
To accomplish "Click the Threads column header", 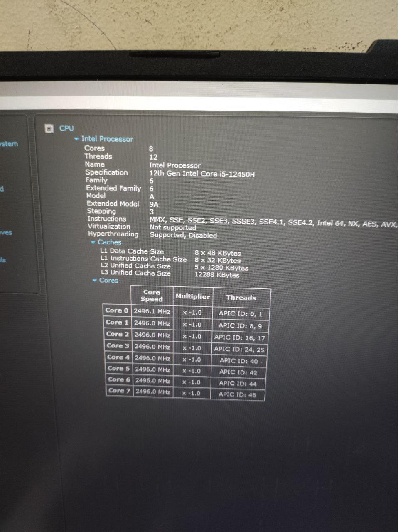I will pyautogui.click(x=241, y=298).
